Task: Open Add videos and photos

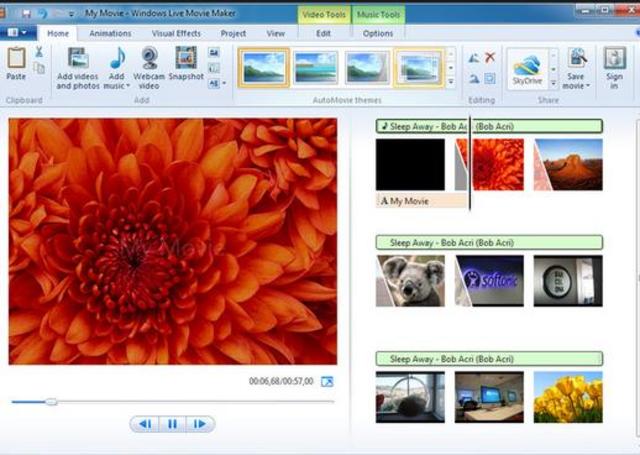Action: tap(78, 68)
